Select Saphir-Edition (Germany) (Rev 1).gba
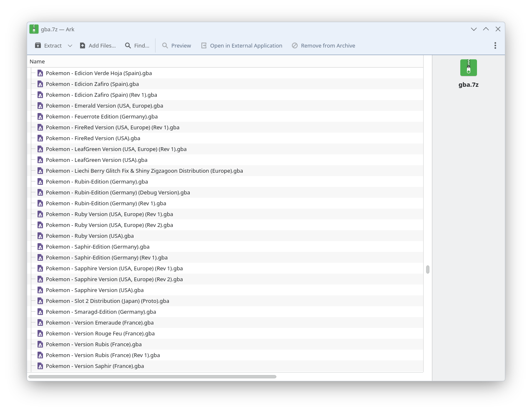This screenshot has width=532, height=413. point(225,257)
